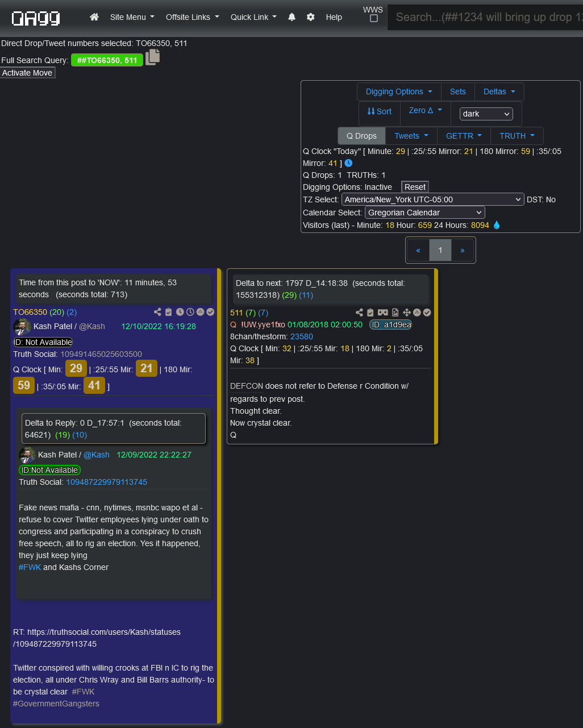Click the #GovernmentGangsters hashtag

click(56, 704)
